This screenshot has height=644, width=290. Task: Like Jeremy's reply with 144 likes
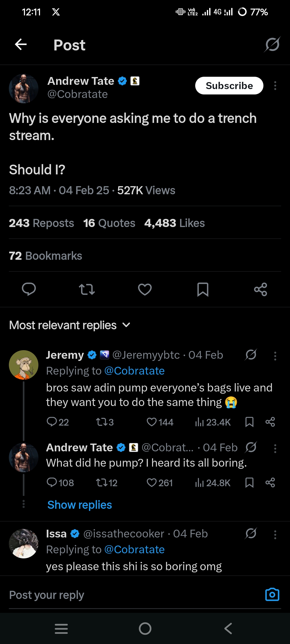pyautogui.click(x=160, y=422)
